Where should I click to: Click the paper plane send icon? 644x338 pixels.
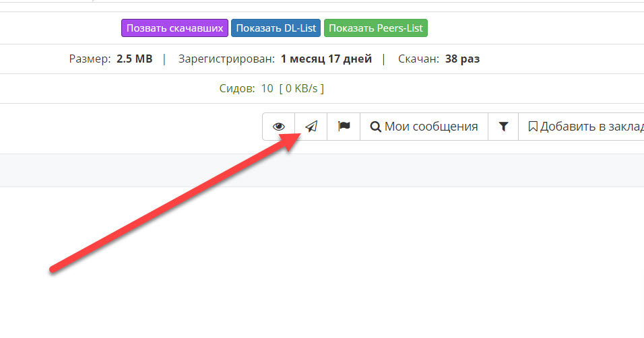pyautogui.click(x=311, y=127)
